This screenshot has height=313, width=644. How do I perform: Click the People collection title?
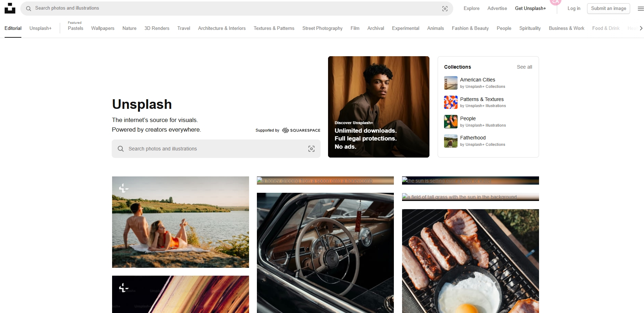468,118
